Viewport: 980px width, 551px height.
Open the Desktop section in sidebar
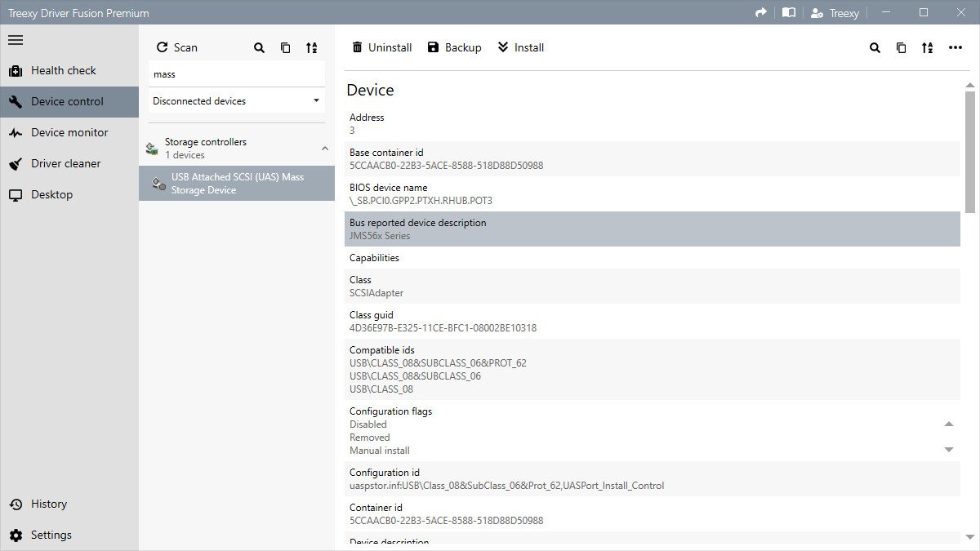[50, 194]
